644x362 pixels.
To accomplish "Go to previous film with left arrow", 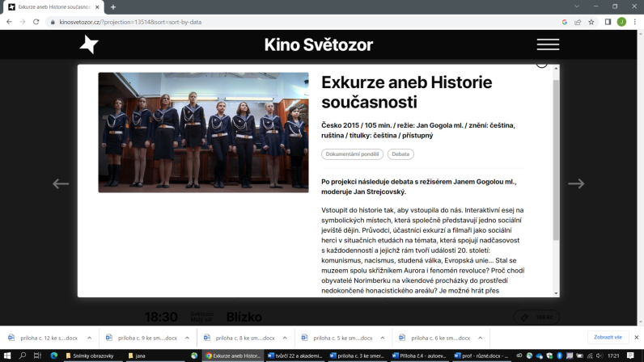I will (61, 183).
